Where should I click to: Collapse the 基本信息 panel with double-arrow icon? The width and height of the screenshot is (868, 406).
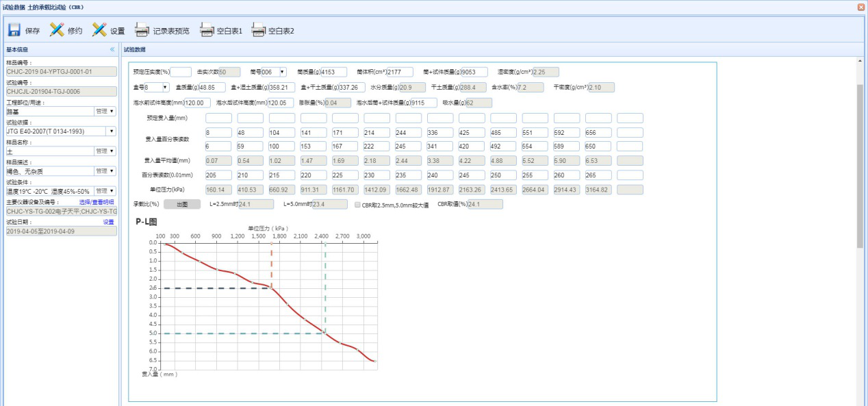[x=112, y=49]
